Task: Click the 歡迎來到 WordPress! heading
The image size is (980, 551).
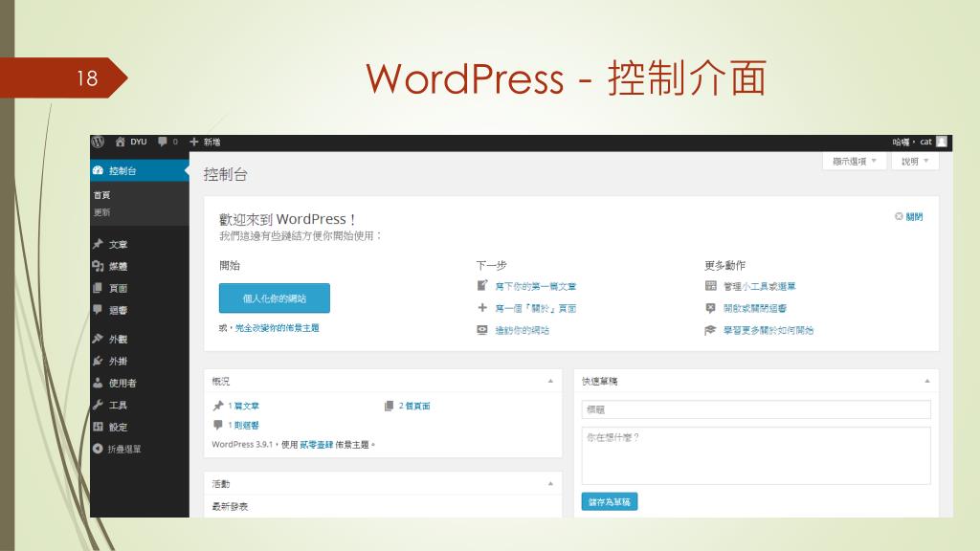Action: (x=287, y=219)
